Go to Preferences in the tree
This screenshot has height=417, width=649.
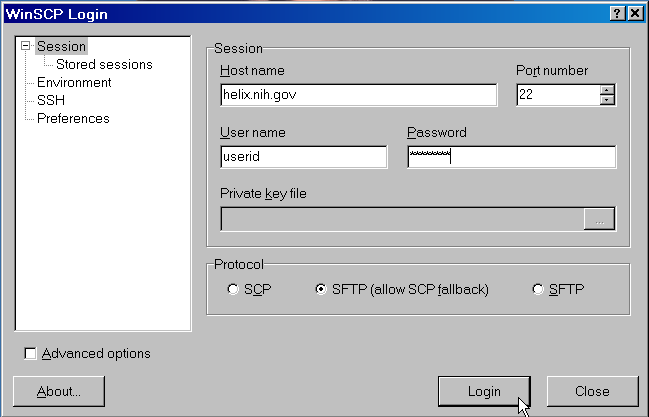point(73,118)
